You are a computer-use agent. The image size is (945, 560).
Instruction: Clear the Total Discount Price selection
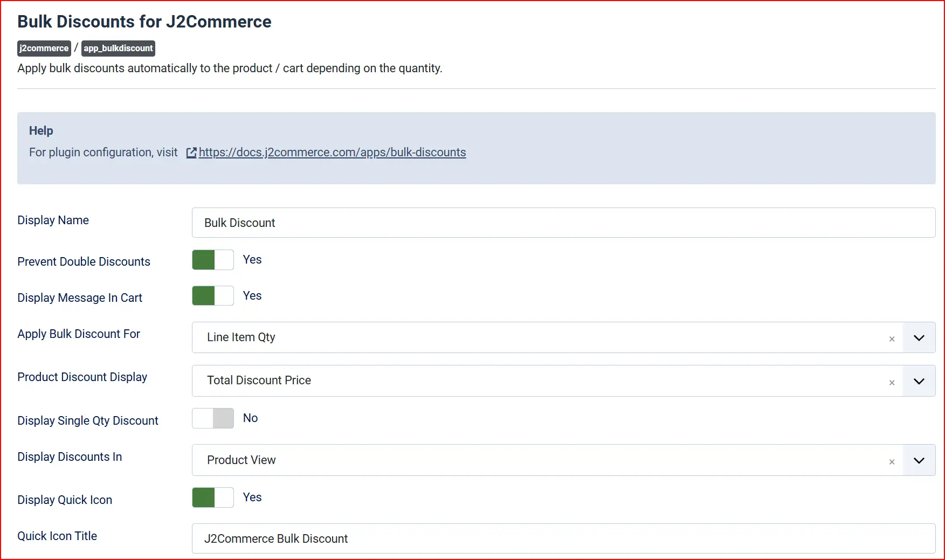click(x=892, y=382)
